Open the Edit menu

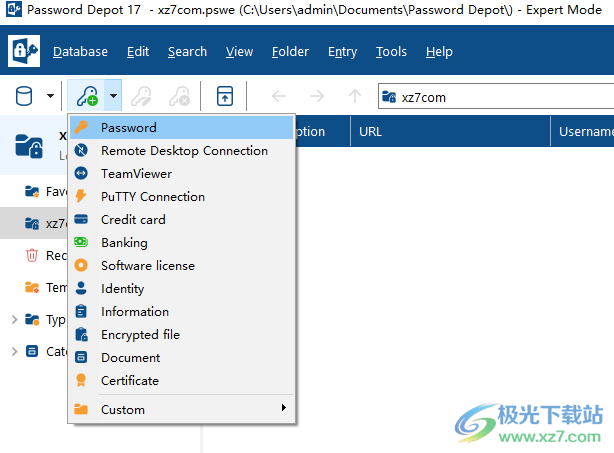click(138, 52)
